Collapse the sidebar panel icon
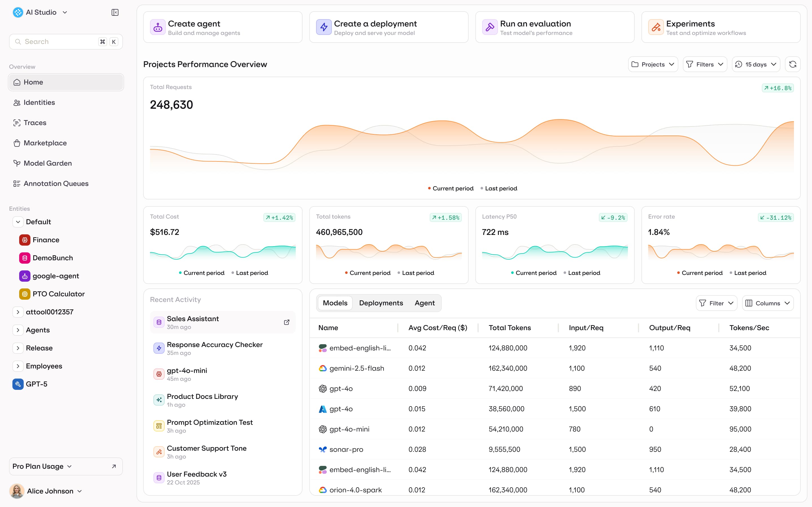The width and height of the screenshot is (812, 507). point(115,12)
